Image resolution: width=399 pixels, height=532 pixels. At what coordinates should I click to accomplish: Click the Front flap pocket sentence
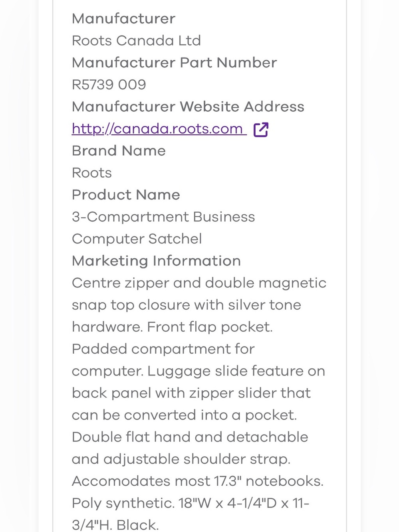[x=210, y=327]
